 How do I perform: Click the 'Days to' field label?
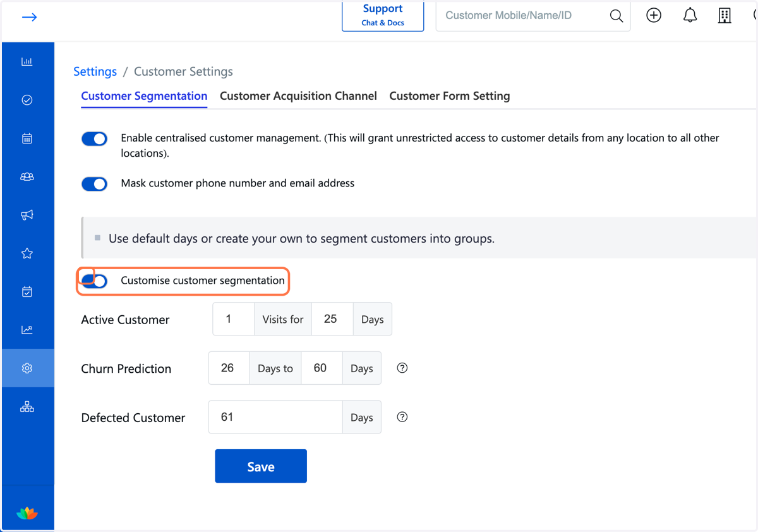[275, 368]
